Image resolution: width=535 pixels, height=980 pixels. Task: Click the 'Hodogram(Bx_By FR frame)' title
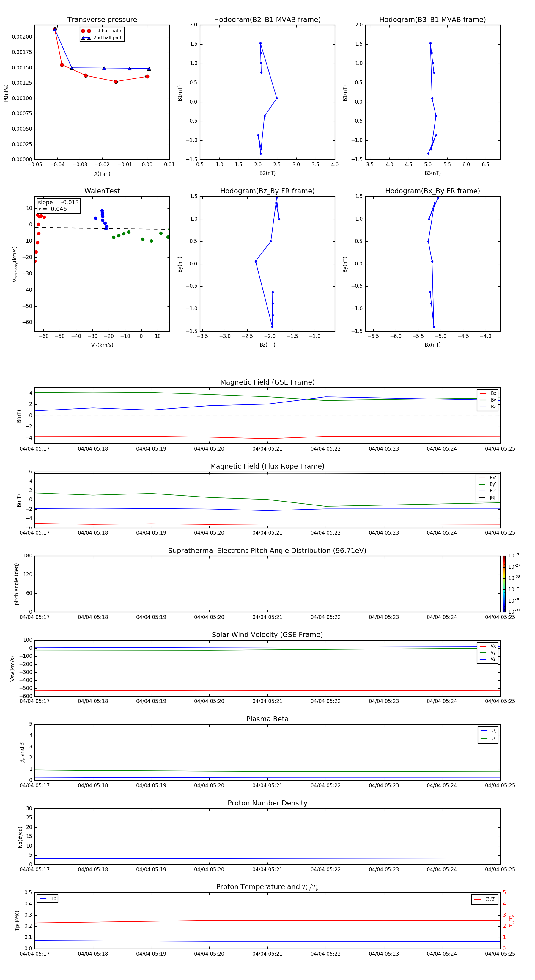click(x=432, y=191)
